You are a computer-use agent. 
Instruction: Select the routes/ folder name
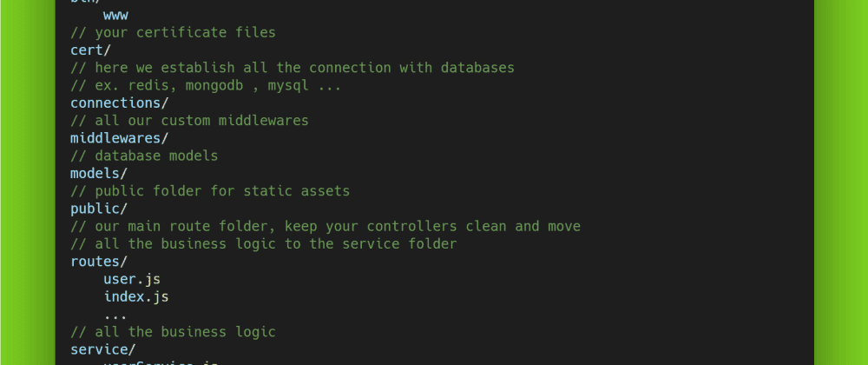[x=99, y=261]
